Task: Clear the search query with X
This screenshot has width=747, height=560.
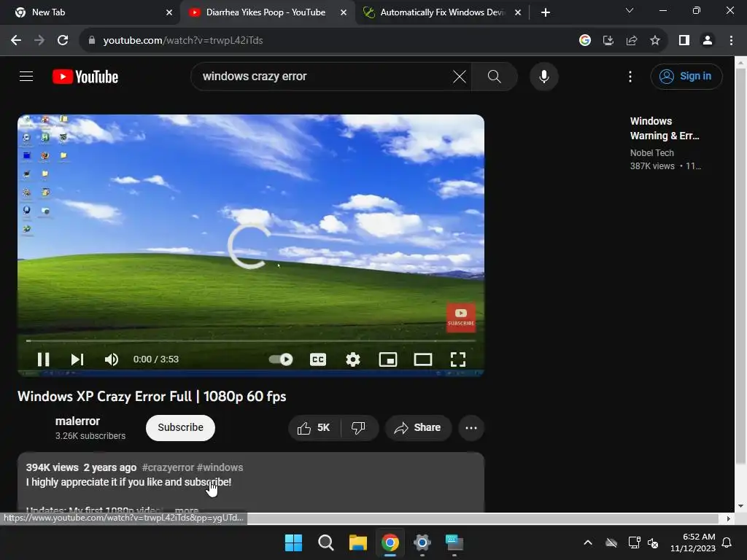Action: pyautogui.click(x=460, y=76)
